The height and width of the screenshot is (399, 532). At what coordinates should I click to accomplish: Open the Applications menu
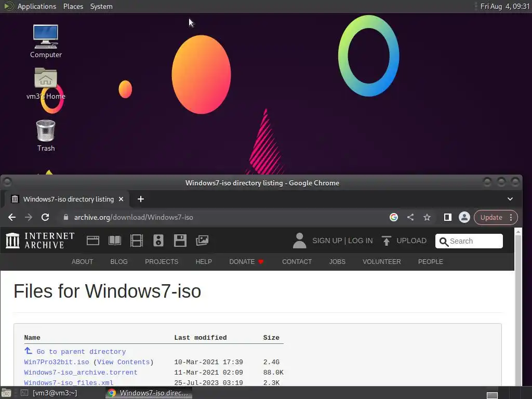click(37, 6)
